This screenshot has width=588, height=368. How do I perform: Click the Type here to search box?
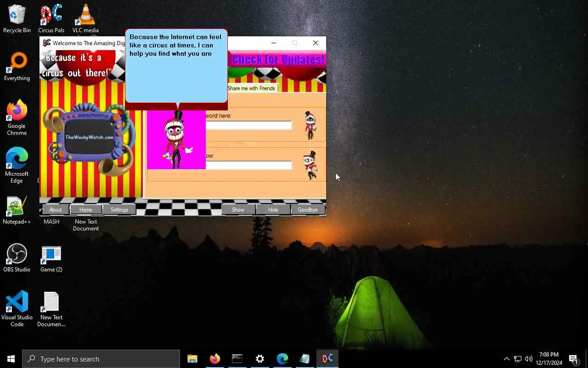coord(101,359)
